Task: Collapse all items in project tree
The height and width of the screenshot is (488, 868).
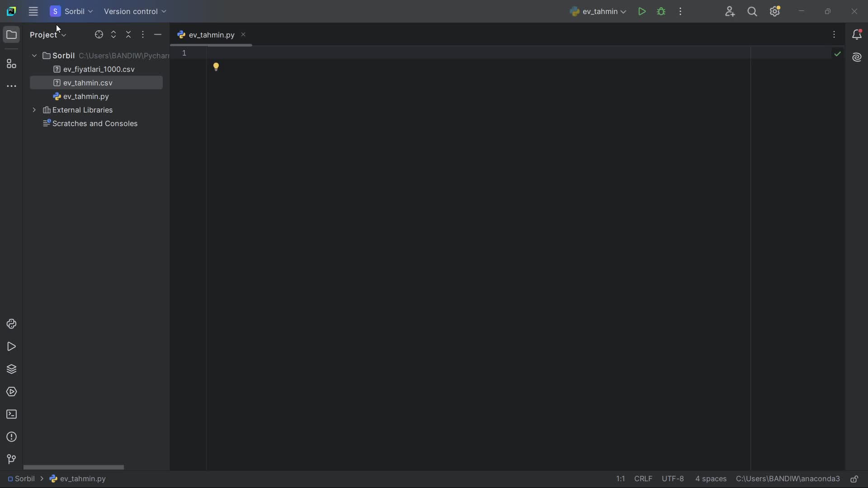Action: coord(129,35)
